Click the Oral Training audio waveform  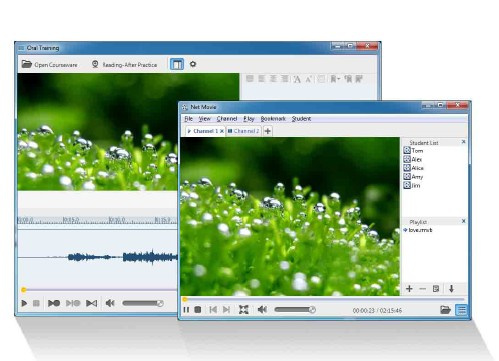coord(98,257)
